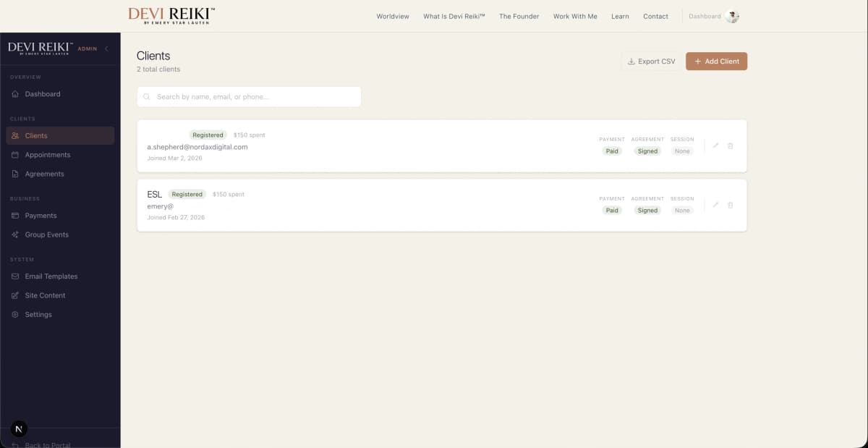Open Agreements via the document icon
Viewport: 868px width, 448px height.
click(x=15, y=174)
